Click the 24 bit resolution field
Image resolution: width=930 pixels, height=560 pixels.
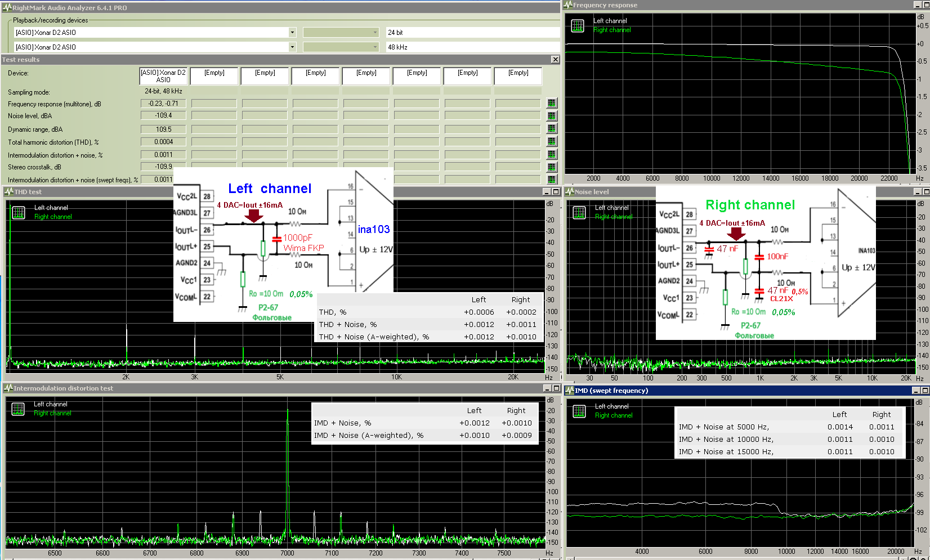click(x=473, y=33)
